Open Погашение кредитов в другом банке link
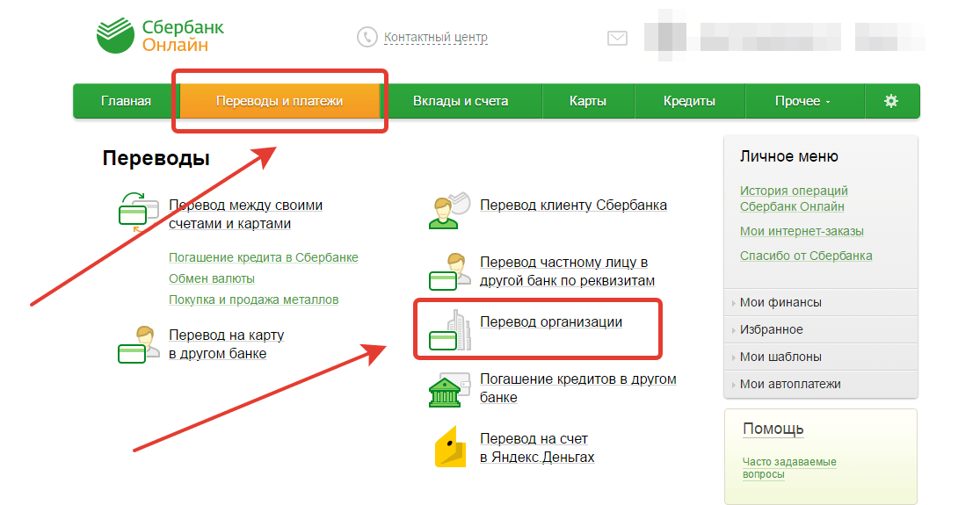The width and height of the screenshot is (980, 505). (x=578, y=388)
